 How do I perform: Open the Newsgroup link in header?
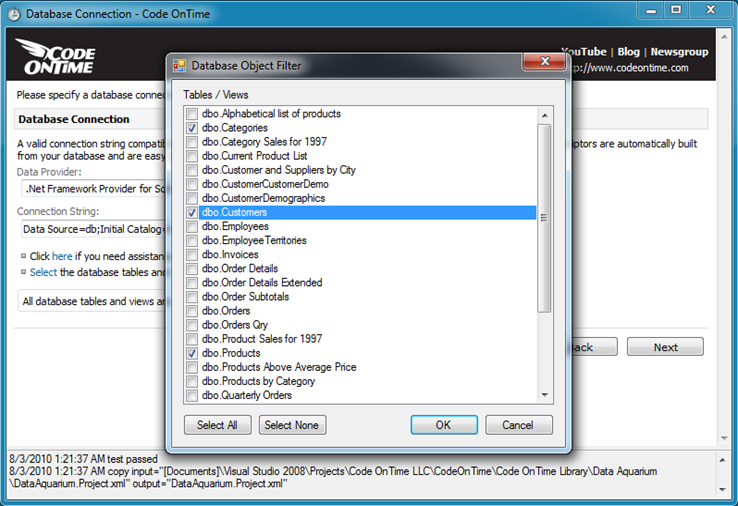click(679, 52)
